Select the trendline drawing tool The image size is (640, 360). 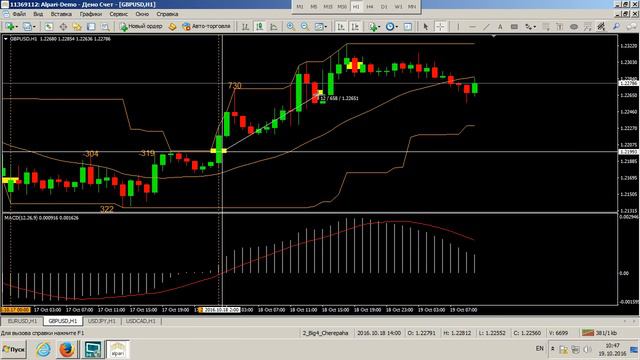point(486,27)
